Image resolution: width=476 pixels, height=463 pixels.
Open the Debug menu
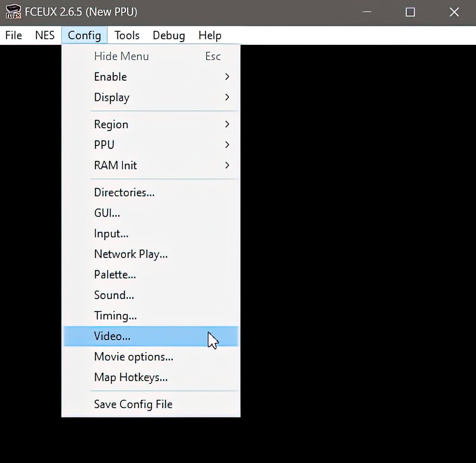(169, 35)
